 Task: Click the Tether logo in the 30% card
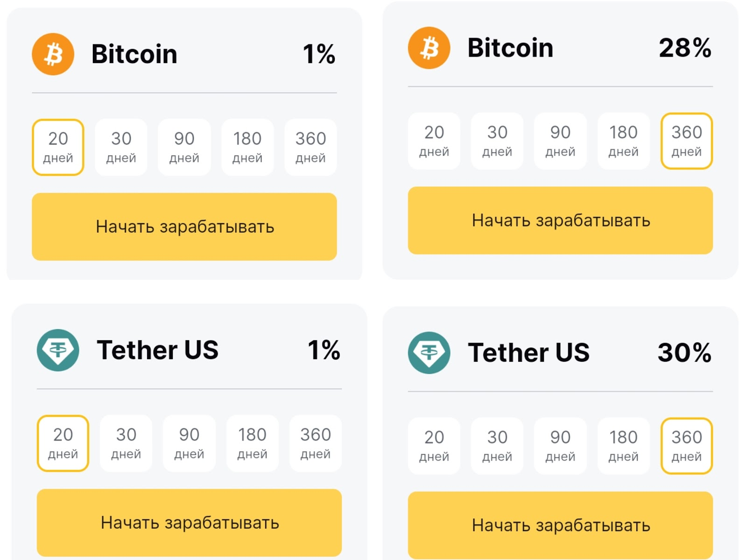tap(429, 353)
